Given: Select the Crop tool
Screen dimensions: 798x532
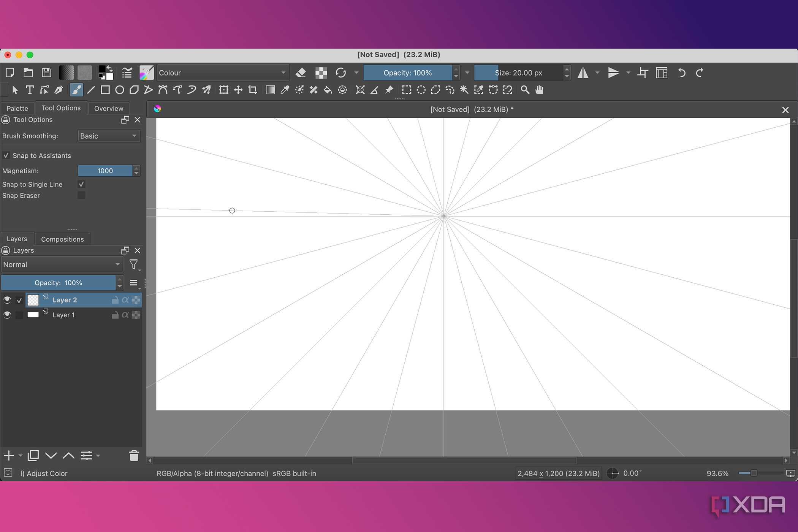Looking at the screenshot, I should [253, 90].
